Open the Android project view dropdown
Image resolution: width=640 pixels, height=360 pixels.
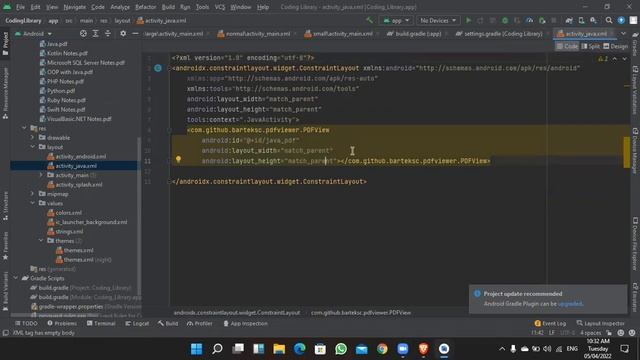point(33,33)
